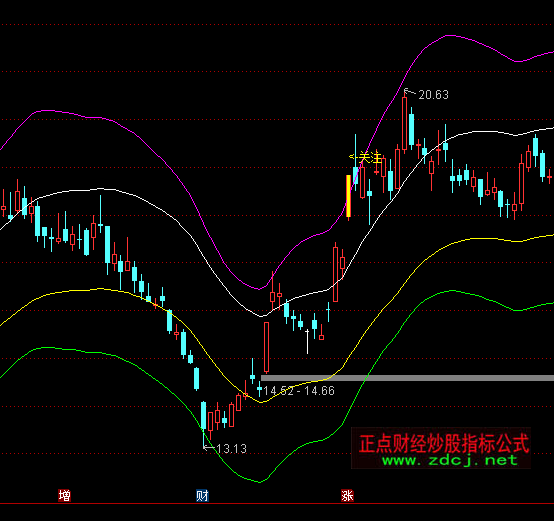
Task: Click the 14.52 - 14.66 gap label
Action: 299,391
